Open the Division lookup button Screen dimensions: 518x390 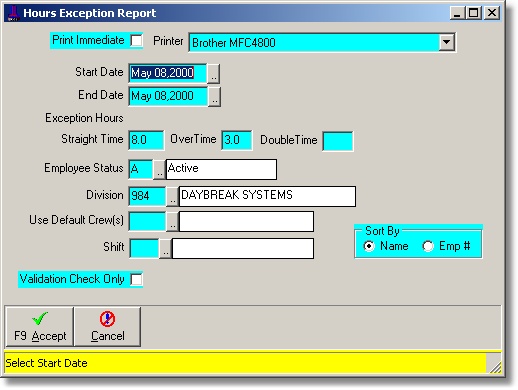point(172,196)
